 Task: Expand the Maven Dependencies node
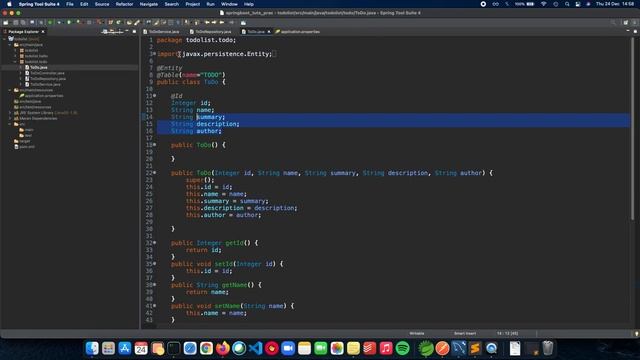pos(10,118)
